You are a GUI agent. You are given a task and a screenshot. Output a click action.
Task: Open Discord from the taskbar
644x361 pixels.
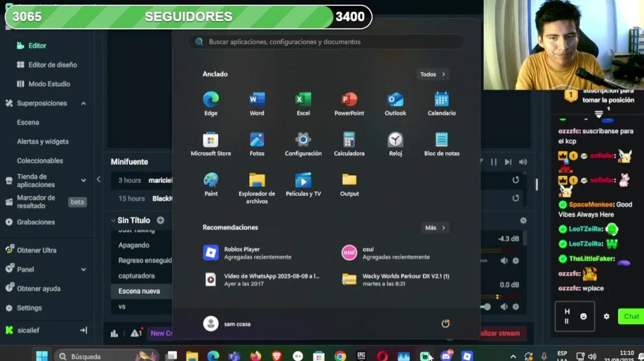point(446,356)
